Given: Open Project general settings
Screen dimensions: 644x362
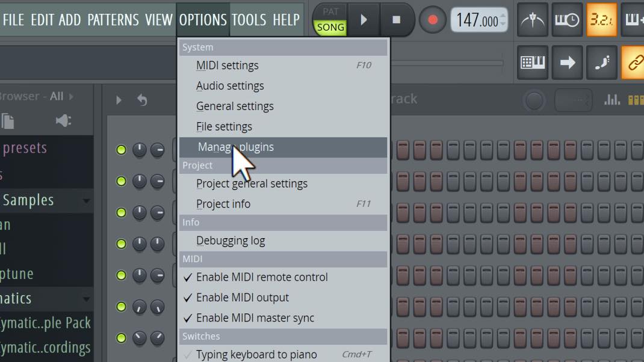Looking at the screenshot, I should 283,183.
